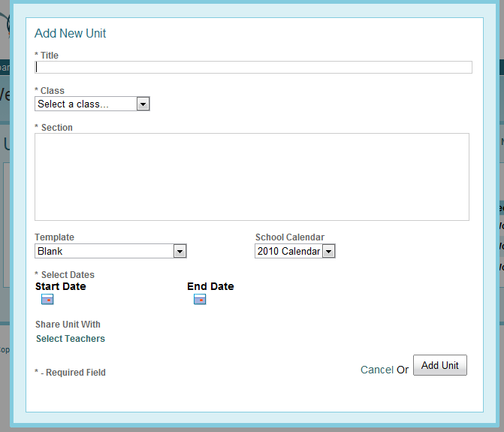Image resolution: width=504 pixels, height=432 pixels.
Task: Click the 'Add New Unit' dialog heading
Action: pos(71,34)
